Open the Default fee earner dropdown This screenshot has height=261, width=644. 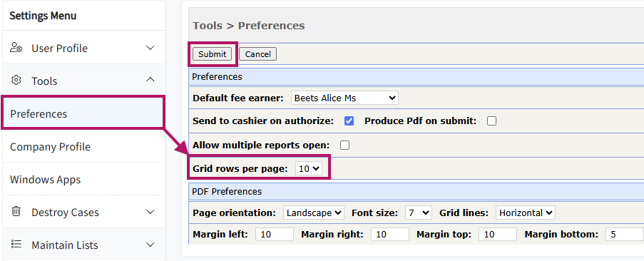coord(344,98)
